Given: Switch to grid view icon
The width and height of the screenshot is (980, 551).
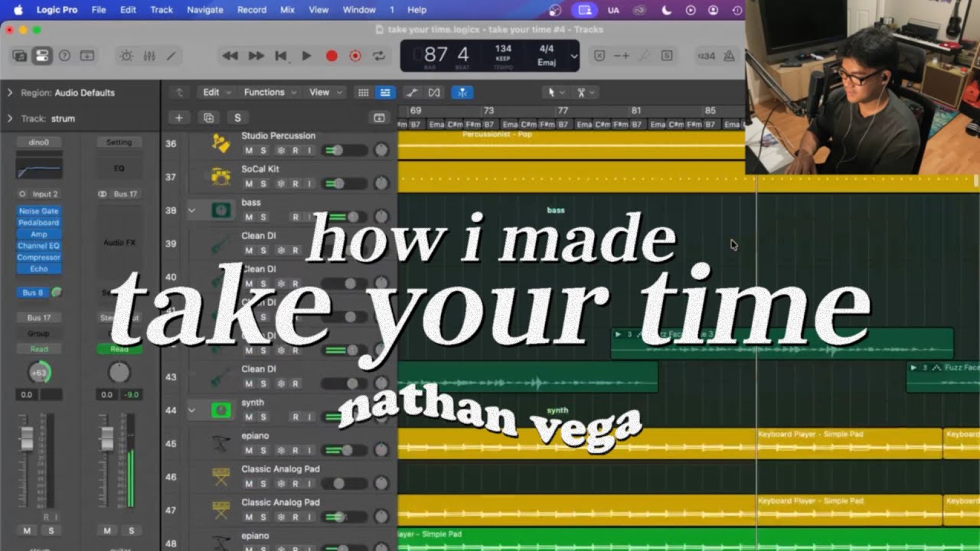Looking at the screenshot, I should click(x=364, y=93).
